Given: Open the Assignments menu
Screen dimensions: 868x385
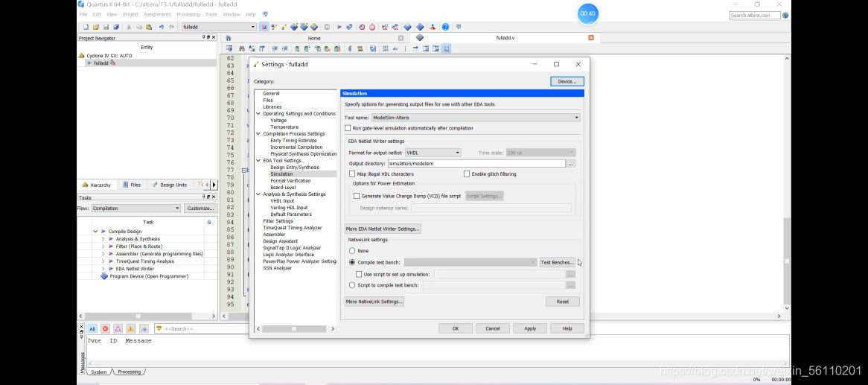Looking at the screenshot, I should point(157,14).
